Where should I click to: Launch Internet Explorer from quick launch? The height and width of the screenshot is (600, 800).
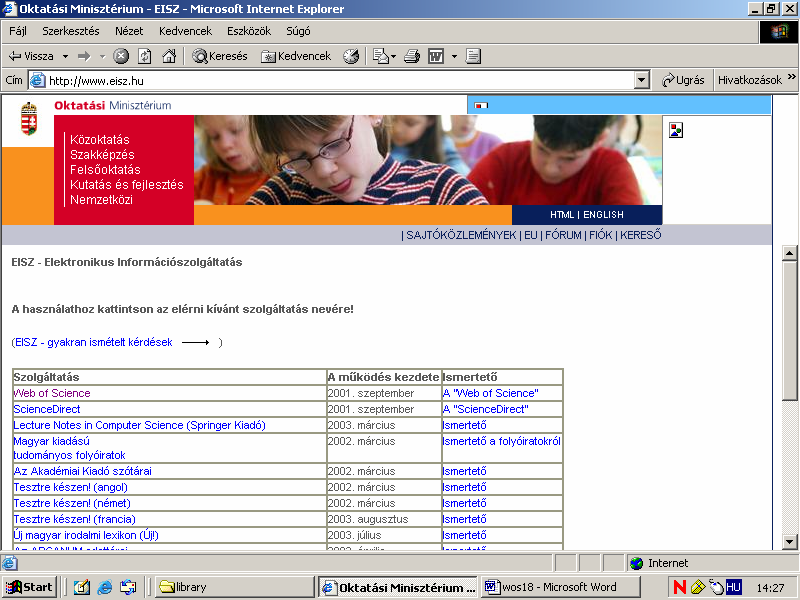pyautogui.click(x=105, y=587)
